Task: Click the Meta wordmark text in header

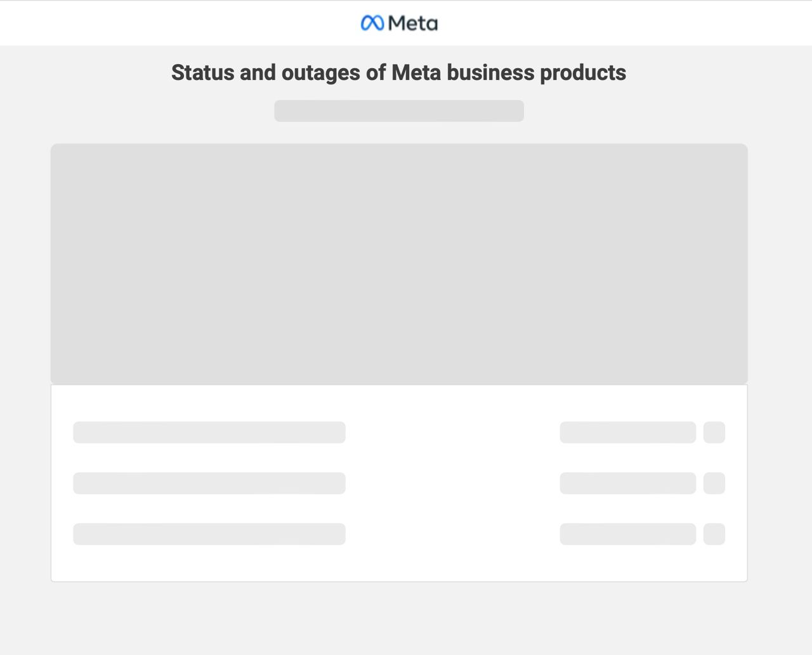Action: [413, 23]
